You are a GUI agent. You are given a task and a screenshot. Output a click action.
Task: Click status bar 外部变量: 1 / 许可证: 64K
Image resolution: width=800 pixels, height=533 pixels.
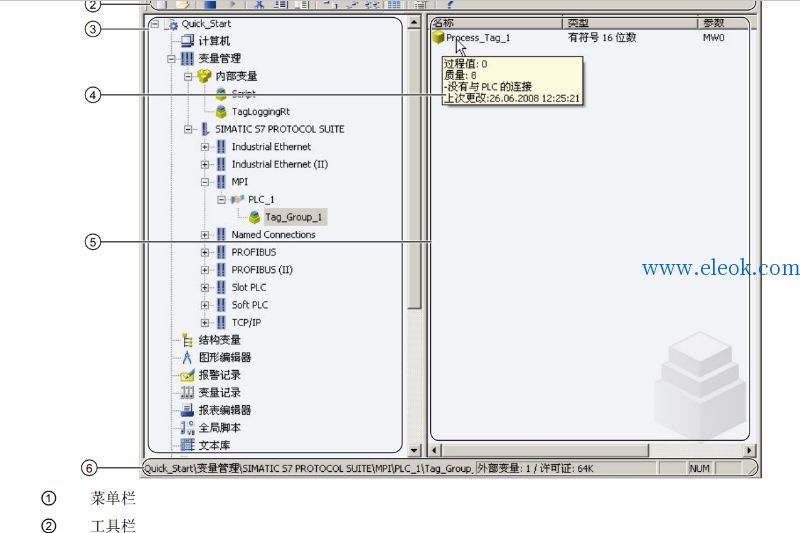pyautogui.click(x=535, y=468)
